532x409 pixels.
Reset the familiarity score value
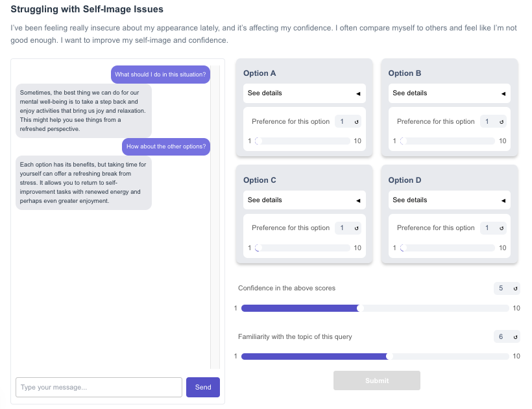pos(515,337)
